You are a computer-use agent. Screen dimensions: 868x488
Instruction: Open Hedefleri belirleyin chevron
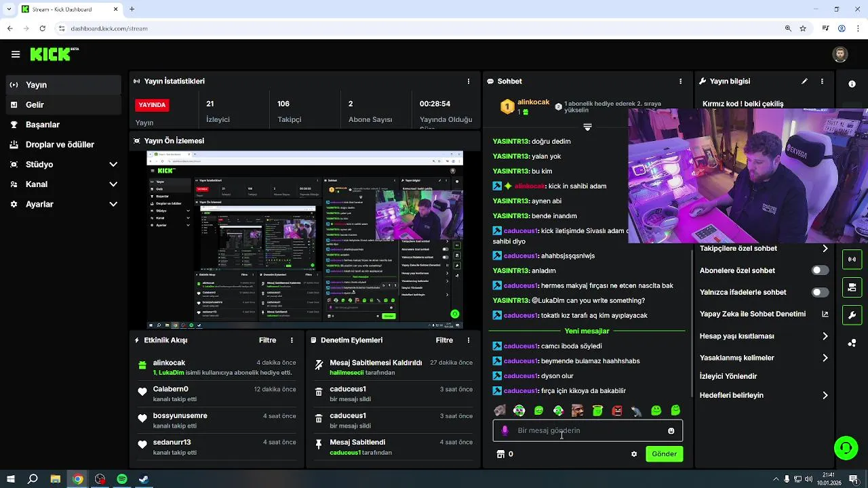825,395
